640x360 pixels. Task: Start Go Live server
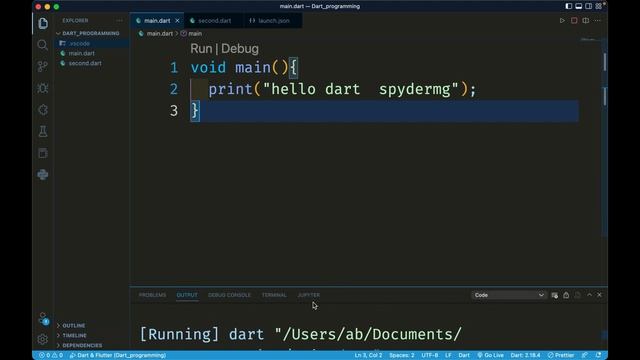click(x=490, y=355)
